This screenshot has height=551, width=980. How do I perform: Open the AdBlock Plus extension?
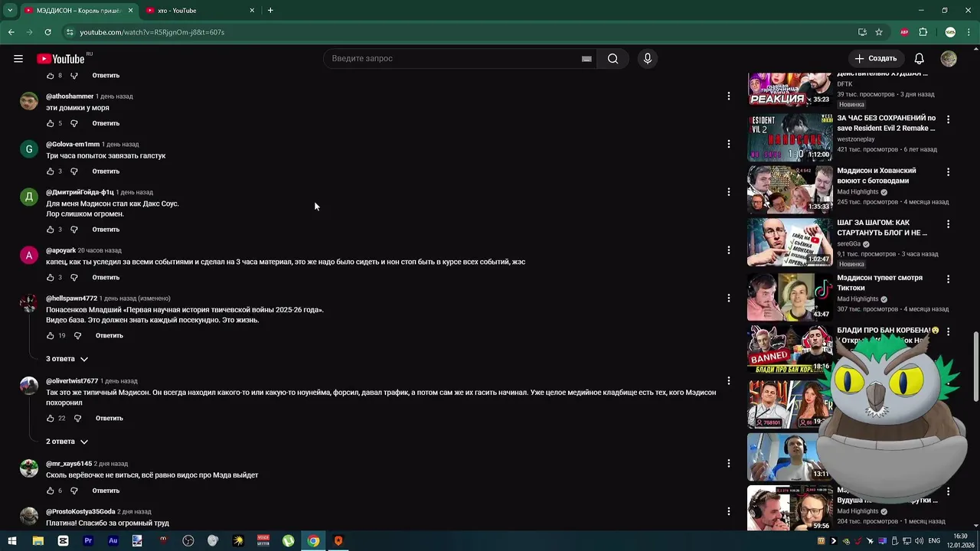point(904,32)
